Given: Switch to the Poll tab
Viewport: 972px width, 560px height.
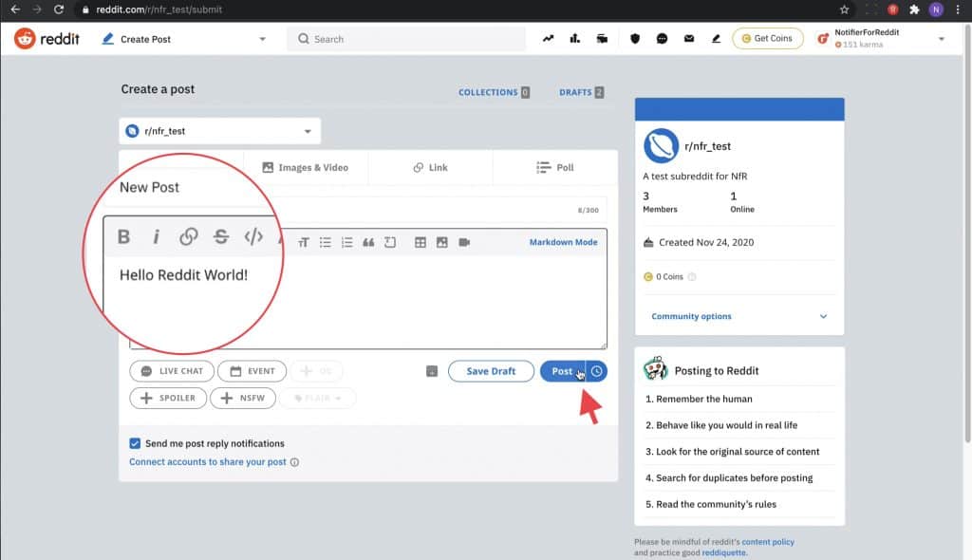Looking at the screenshot, I should (554, 167).
